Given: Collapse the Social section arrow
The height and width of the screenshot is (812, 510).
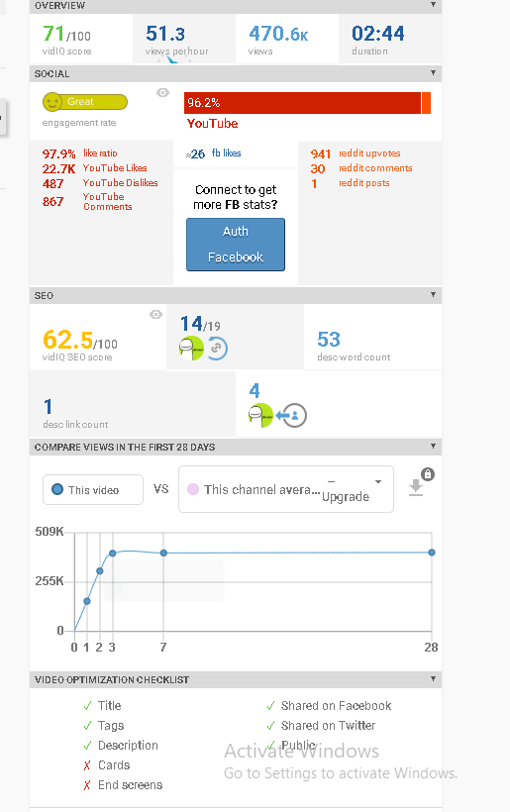Looking at the screenshot, I should 433,73.
